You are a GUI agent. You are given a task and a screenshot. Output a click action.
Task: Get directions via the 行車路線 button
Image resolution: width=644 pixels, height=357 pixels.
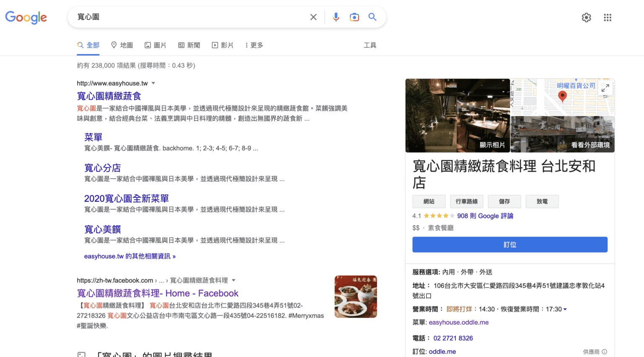coord(467,201)
